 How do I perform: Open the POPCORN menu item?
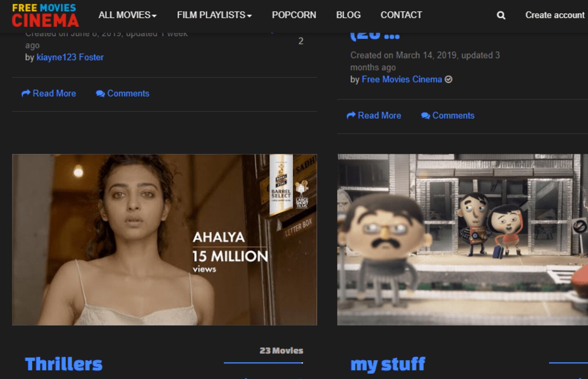(x=294, y=15)
